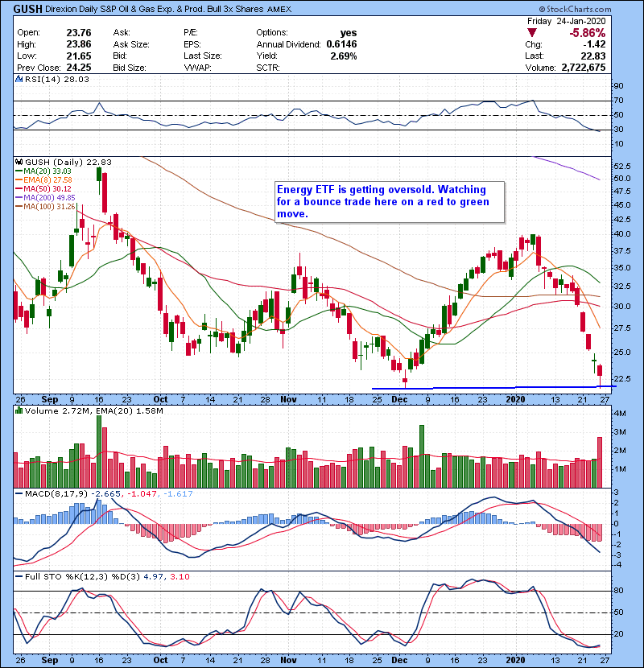
Task: Click the MACD histogram value -1.617
Action: pyautogui.click(x=178, y=494)
